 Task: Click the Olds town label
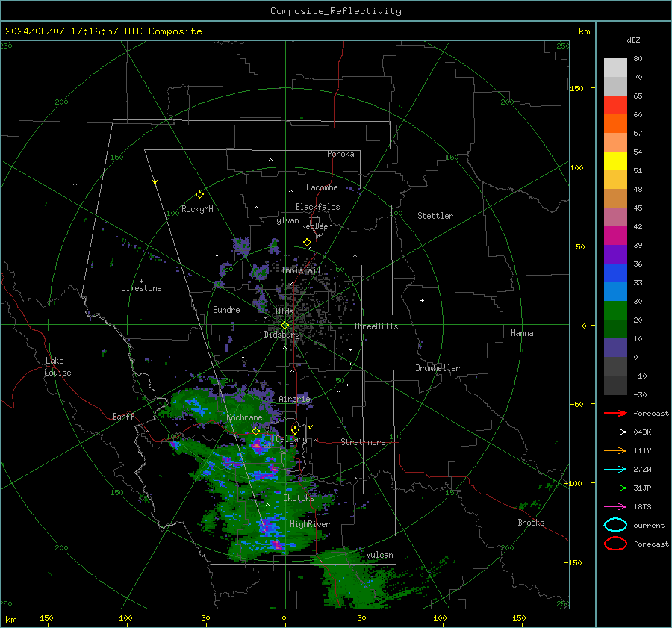click(284, 311)
